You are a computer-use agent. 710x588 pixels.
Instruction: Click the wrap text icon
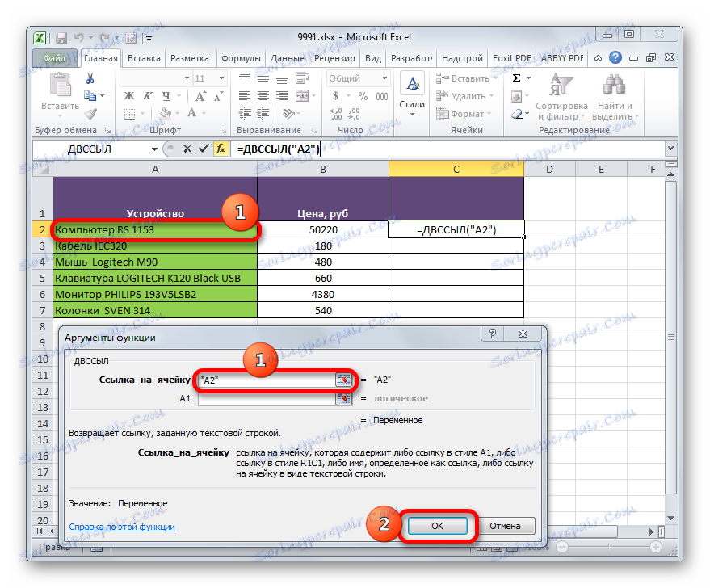coord(302,78)
